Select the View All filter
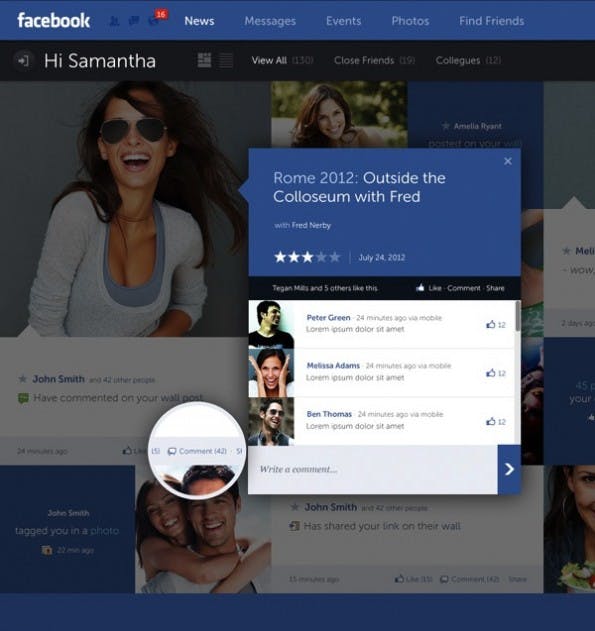This screenshot has height=631, width=595. [x=282, y=60]
